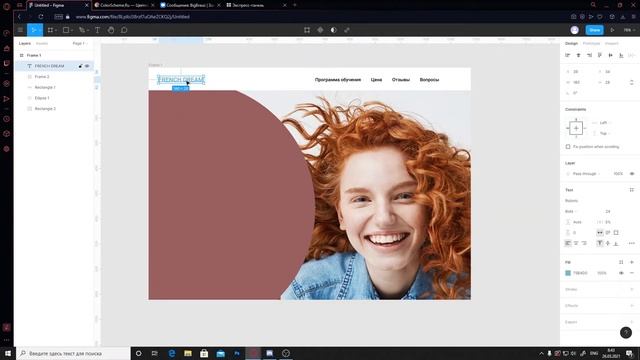The image size is (640, 360).
Task: Click Text align right icon
Action: (584, 243)
